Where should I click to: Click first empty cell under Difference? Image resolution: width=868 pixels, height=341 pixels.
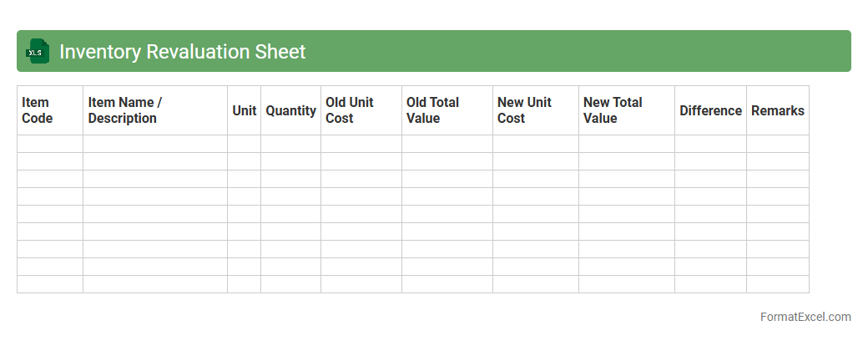(710, 144)
